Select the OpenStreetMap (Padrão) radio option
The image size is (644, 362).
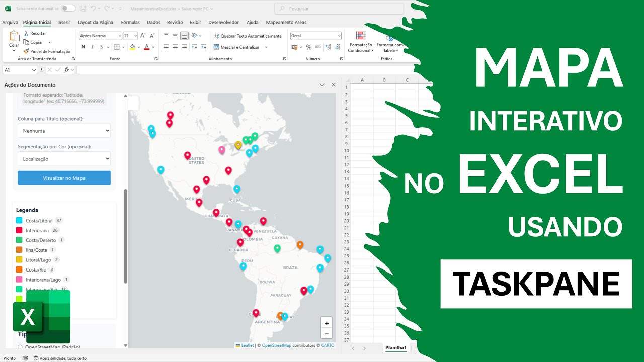coord(20,347)
